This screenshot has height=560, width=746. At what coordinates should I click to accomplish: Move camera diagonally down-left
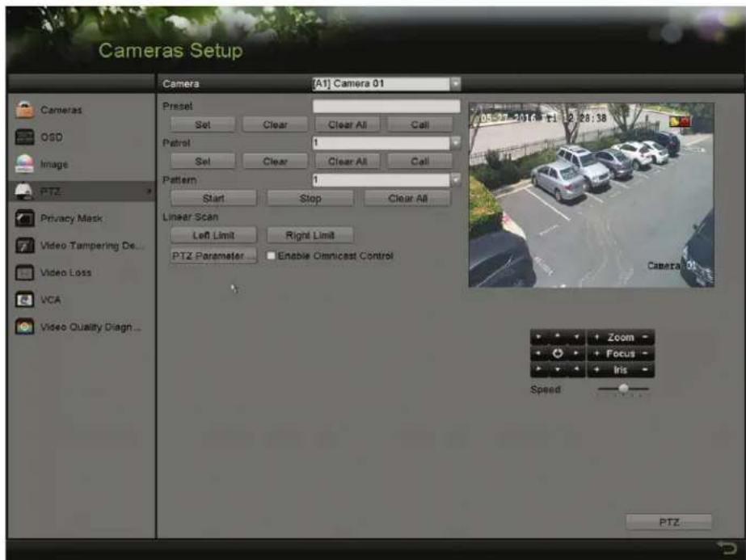539,369
